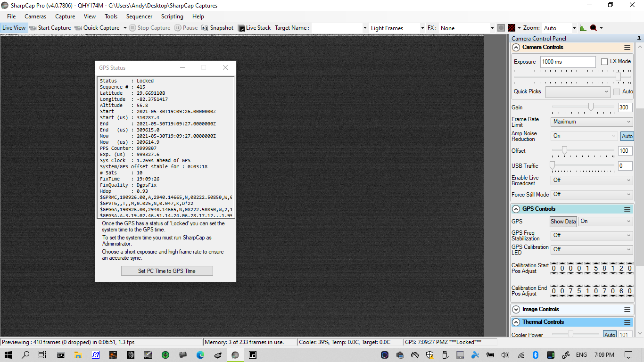Click the Pause toolbar button
This screenshot has width=644, height=362.
click(186, 28)
